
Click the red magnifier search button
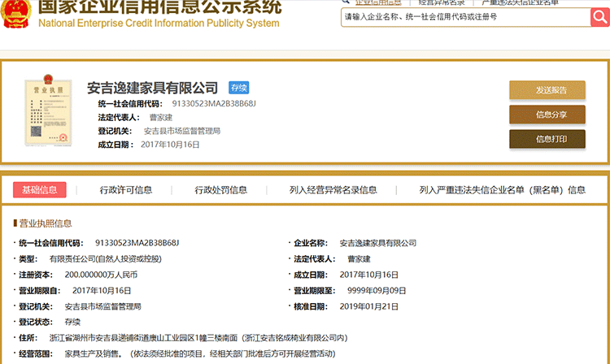point(600,17)
